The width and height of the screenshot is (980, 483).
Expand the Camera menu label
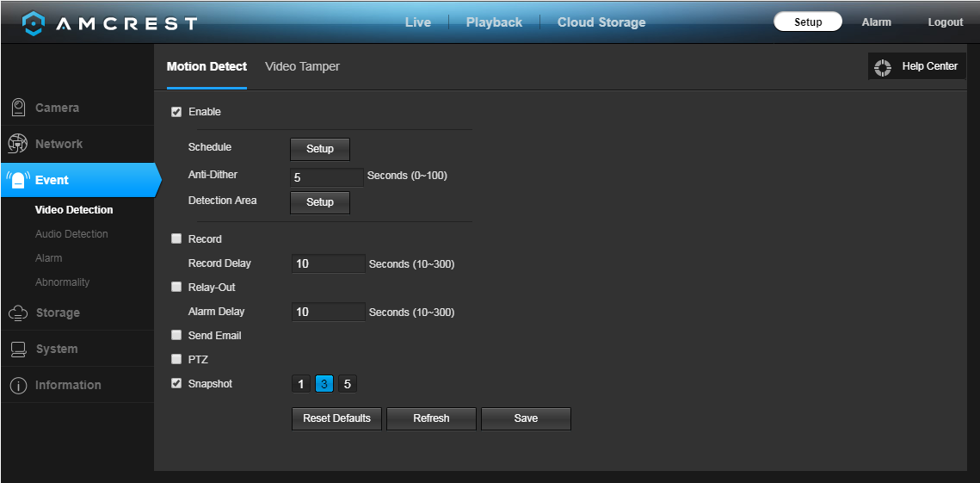(57, 108)
